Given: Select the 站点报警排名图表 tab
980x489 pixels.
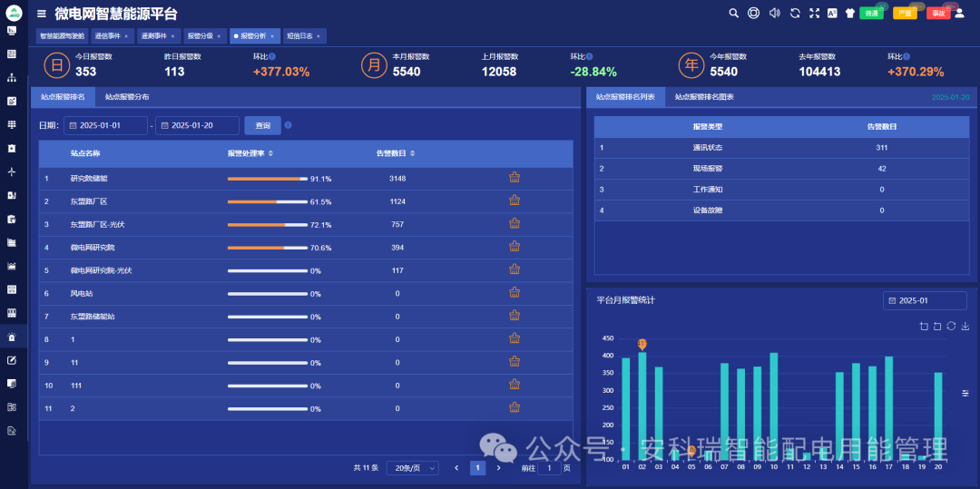Looking at the screenshot, I should [x=704, y=97].
